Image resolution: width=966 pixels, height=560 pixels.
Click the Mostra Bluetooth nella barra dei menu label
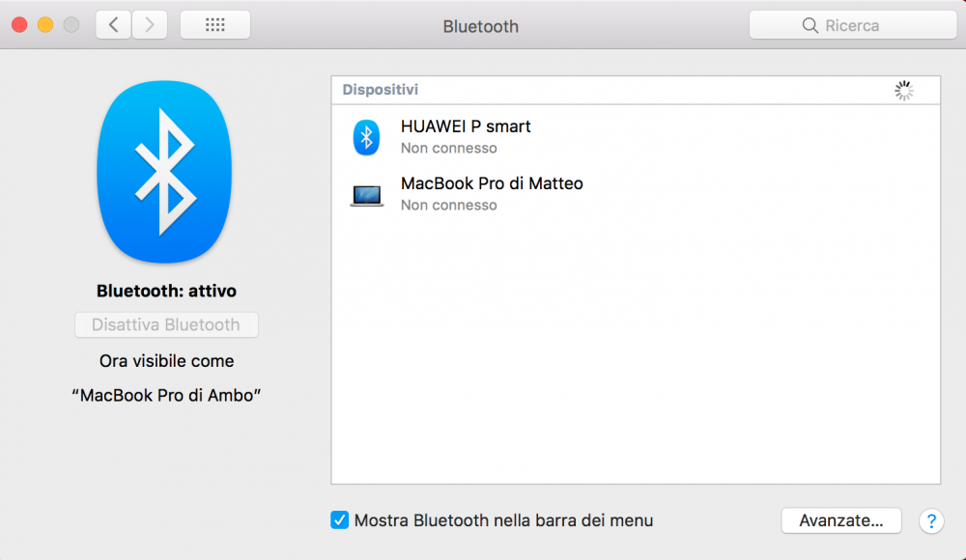[x=503, y=520]
